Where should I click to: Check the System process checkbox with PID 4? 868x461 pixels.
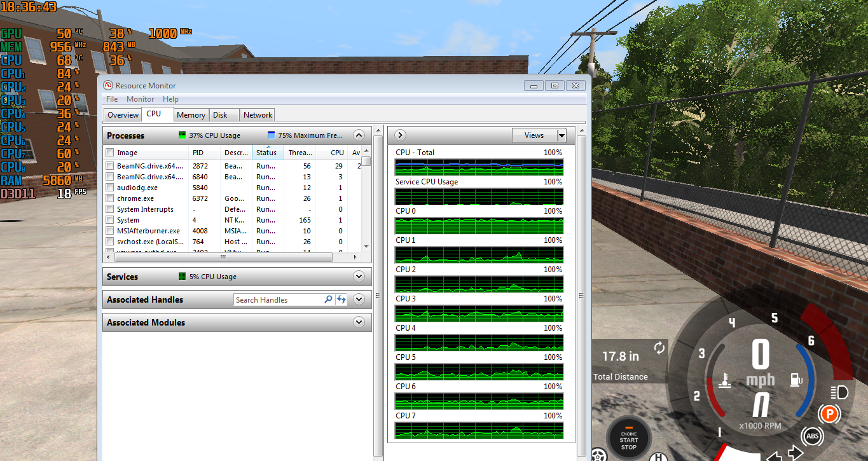coord(110,220)
